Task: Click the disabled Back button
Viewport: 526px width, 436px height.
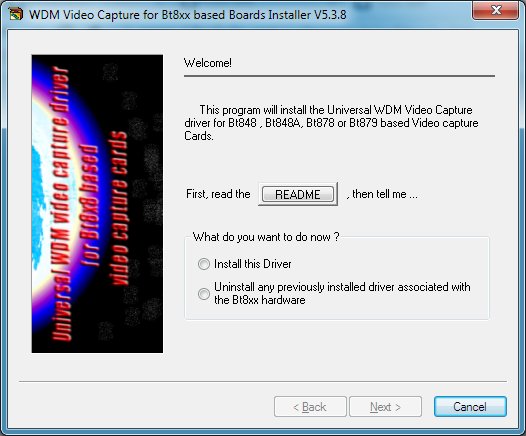Action: click(x=310, y=407)
